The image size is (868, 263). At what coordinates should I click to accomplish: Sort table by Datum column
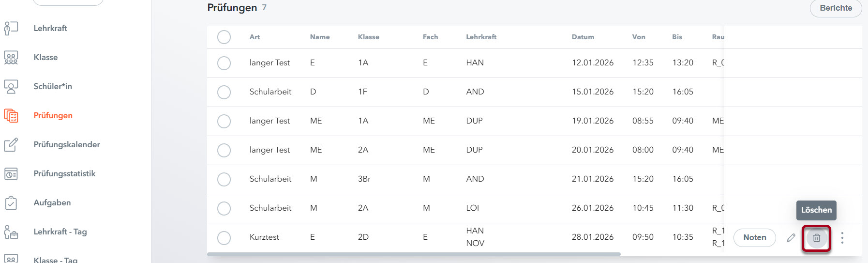583,37
